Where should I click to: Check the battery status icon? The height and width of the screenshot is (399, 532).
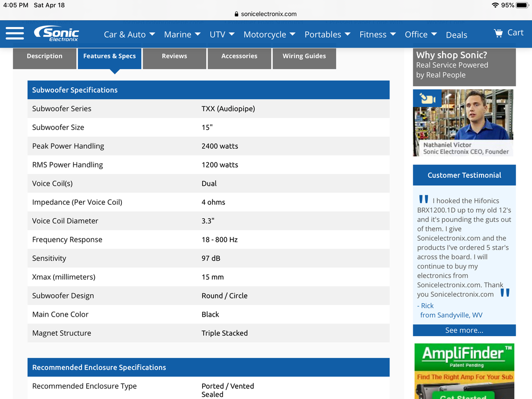(522, 5)
